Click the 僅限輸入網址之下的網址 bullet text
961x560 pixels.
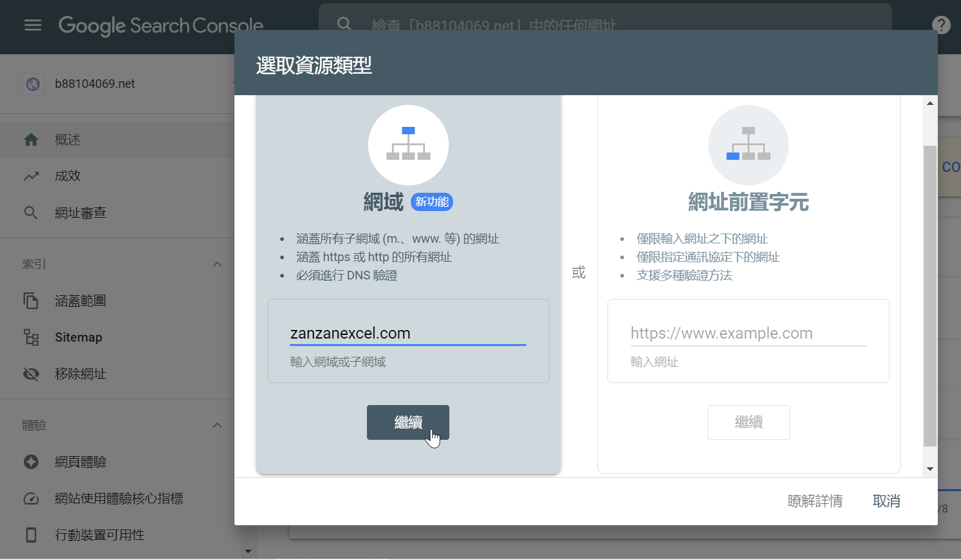702,239
